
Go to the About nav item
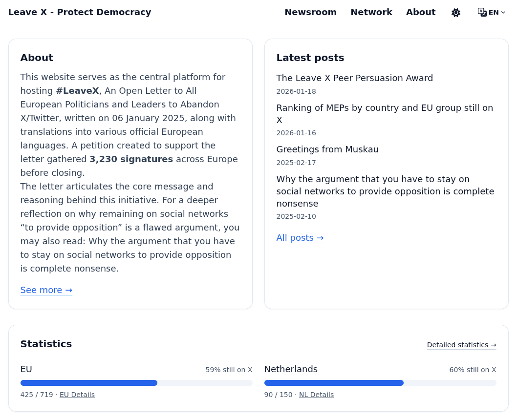420,12
